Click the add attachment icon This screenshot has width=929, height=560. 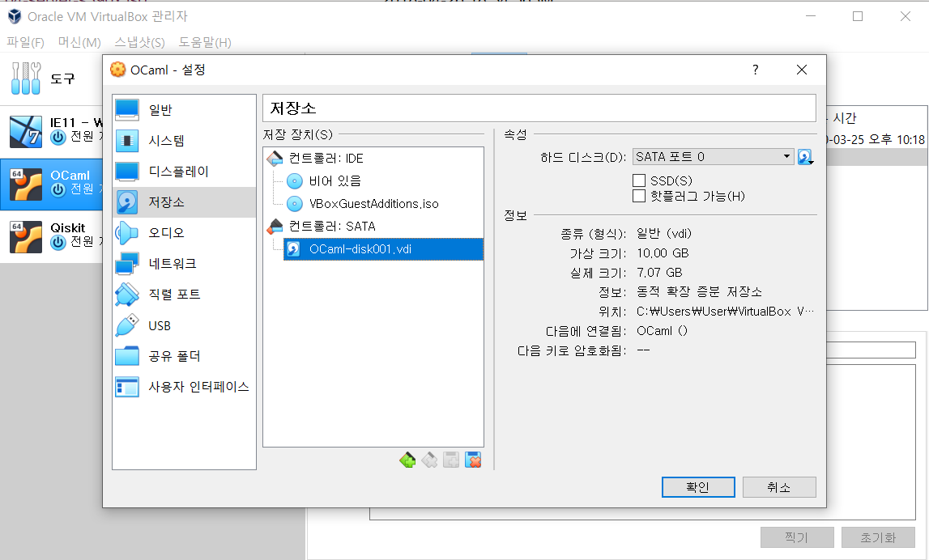pyautogui.click(x=451, y=460)
